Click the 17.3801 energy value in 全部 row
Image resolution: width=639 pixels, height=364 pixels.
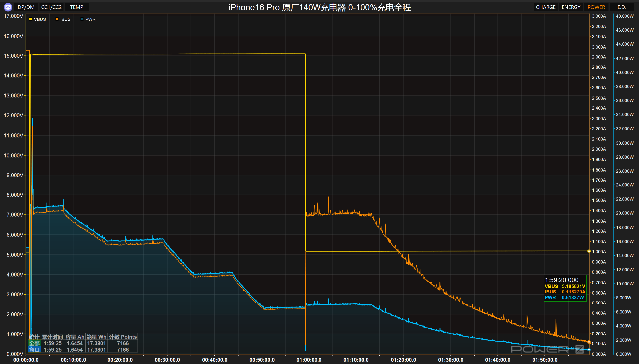tap(96, 343)
